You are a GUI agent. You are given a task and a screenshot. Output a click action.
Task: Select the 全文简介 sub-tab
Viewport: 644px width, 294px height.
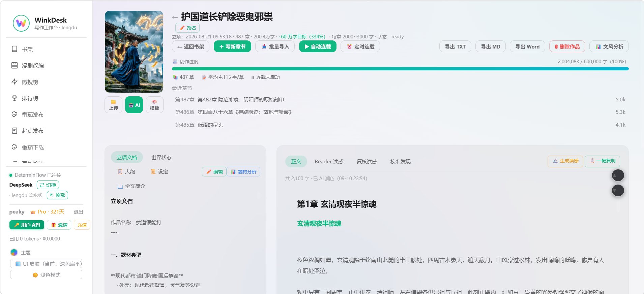[x=131, y=186]
